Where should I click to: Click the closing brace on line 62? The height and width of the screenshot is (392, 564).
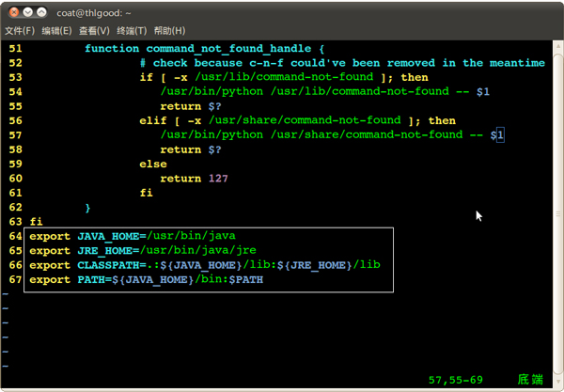pyautogui.click(x=87, y=208)
